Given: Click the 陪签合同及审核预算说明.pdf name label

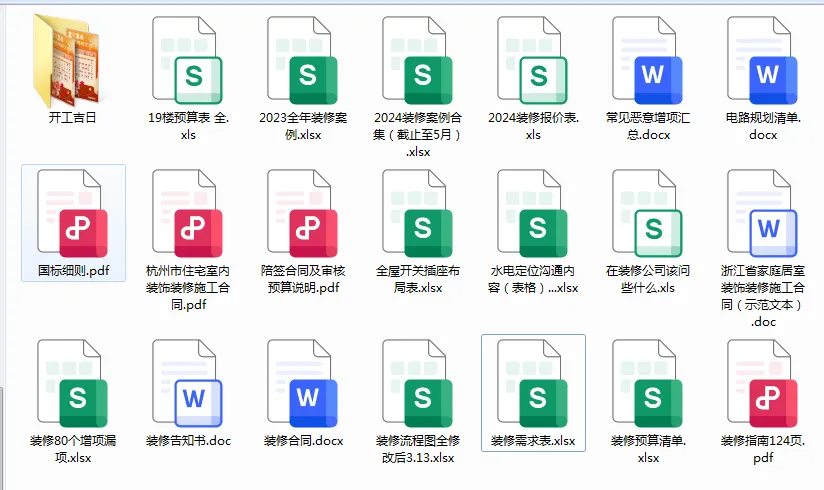Looking at the screenshot, I should (303, 279).
